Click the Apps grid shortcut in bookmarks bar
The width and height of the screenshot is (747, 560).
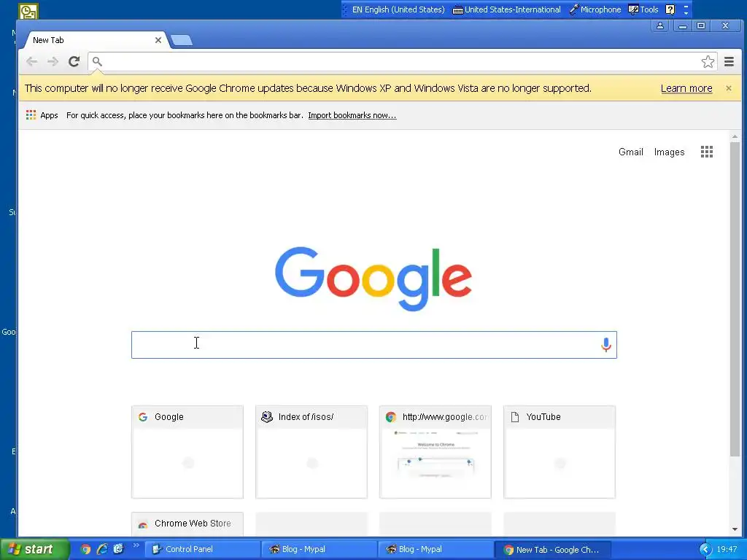point(42,115)
